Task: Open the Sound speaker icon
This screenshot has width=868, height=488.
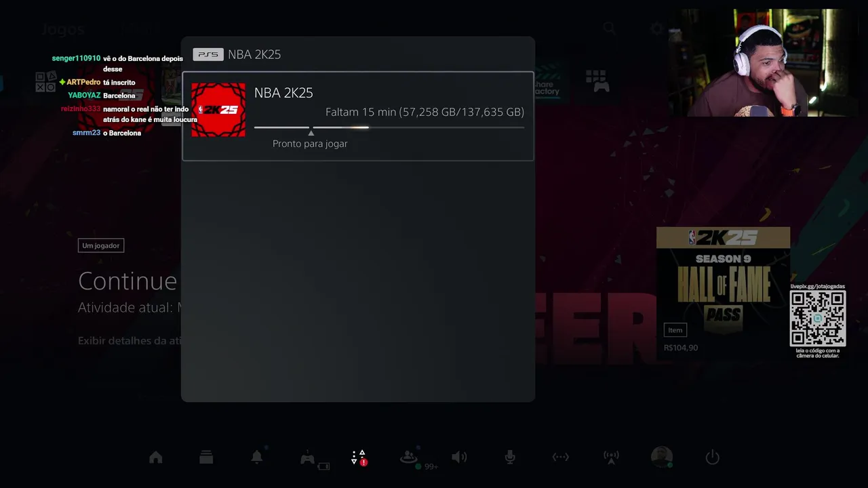Action: (459, 457)
